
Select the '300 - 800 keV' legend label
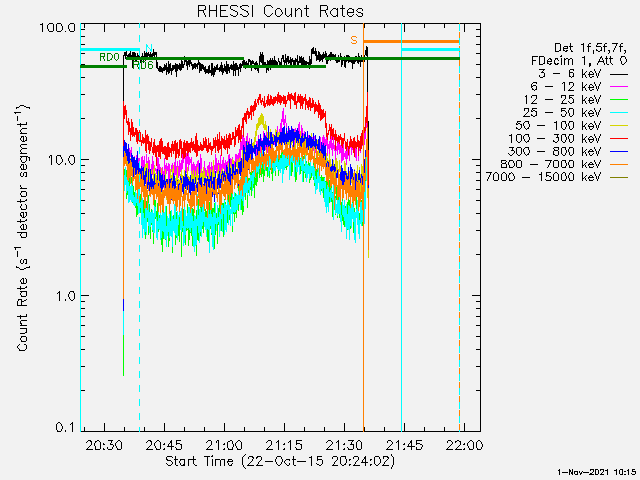(x=554, y=151)
